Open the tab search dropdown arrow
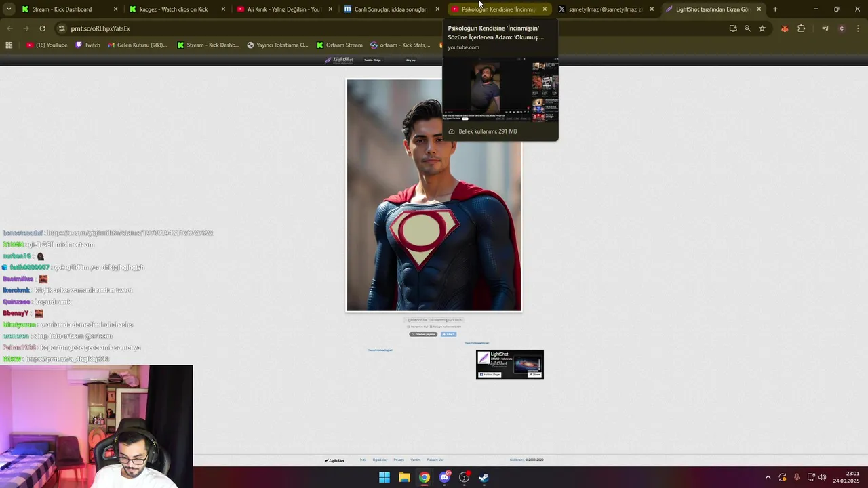Screen dimensions: 868x488 tap(8, 9)
